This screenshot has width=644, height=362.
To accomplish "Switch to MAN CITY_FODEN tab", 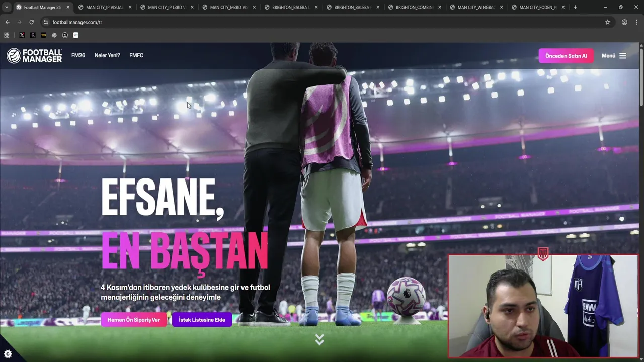I will pos(538,7).
